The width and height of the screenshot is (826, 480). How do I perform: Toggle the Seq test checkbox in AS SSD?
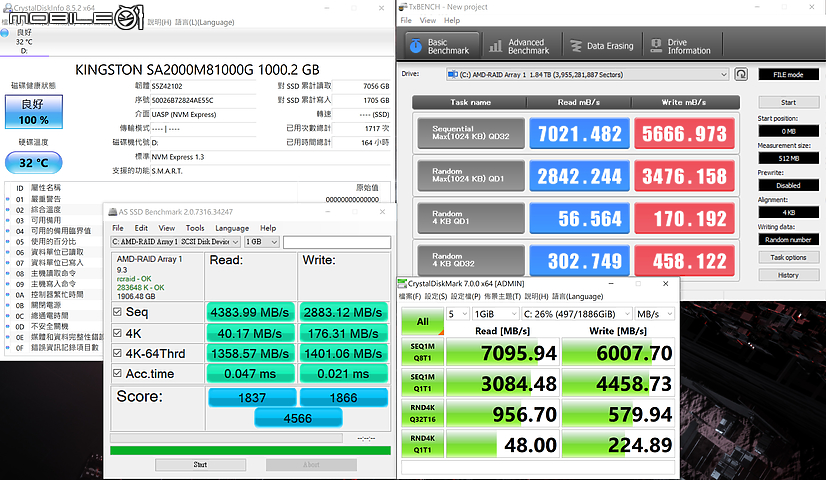pyautogui.click(x=117, y=311)
